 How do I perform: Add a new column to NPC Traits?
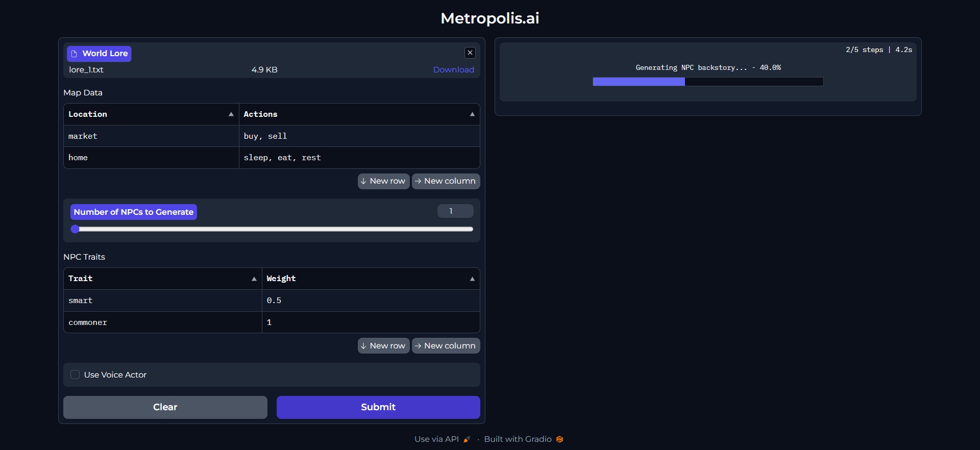[x=446, y=346]
